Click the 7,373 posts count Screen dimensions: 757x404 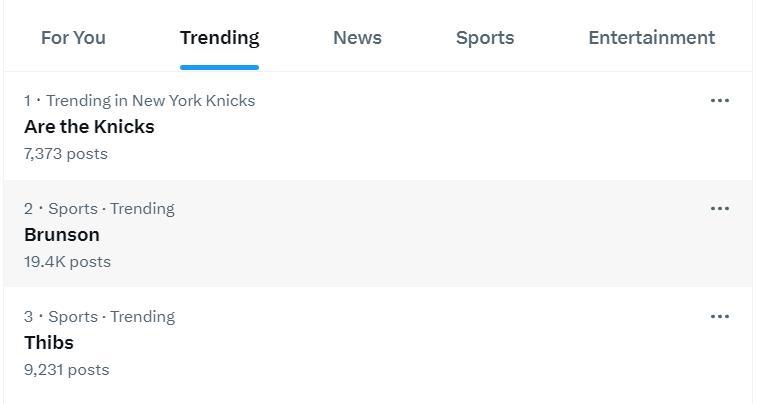pyautogui.click(x=66, y=154)
